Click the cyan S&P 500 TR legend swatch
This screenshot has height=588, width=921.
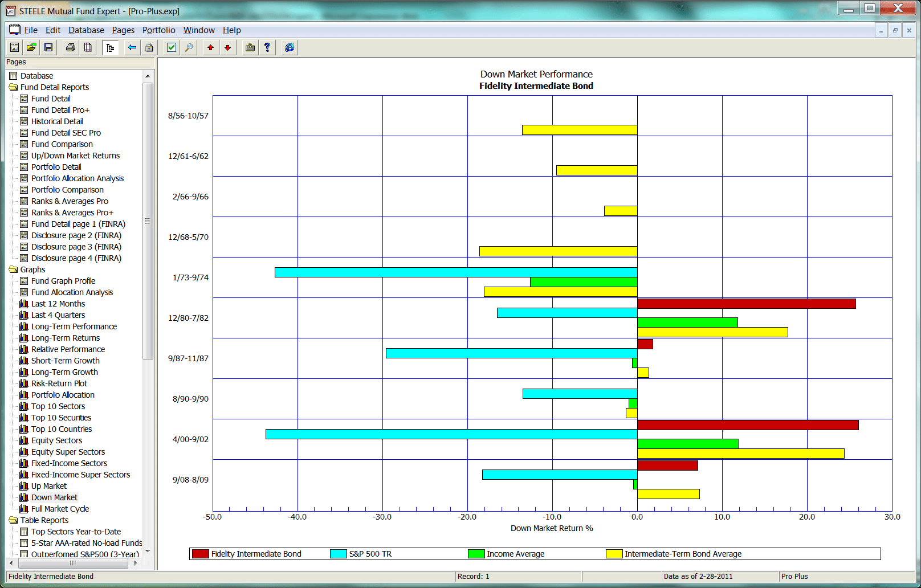[339, 554]
